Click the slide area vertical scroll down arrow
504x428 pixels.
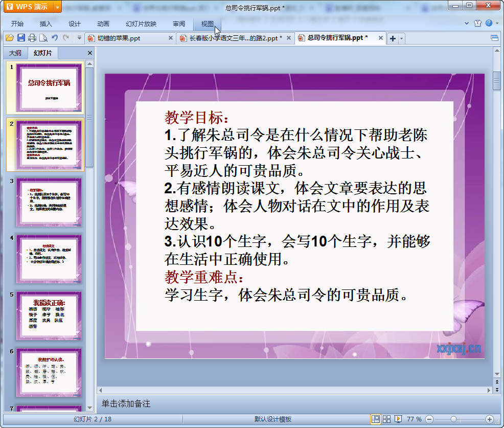[x=497, y=374]
